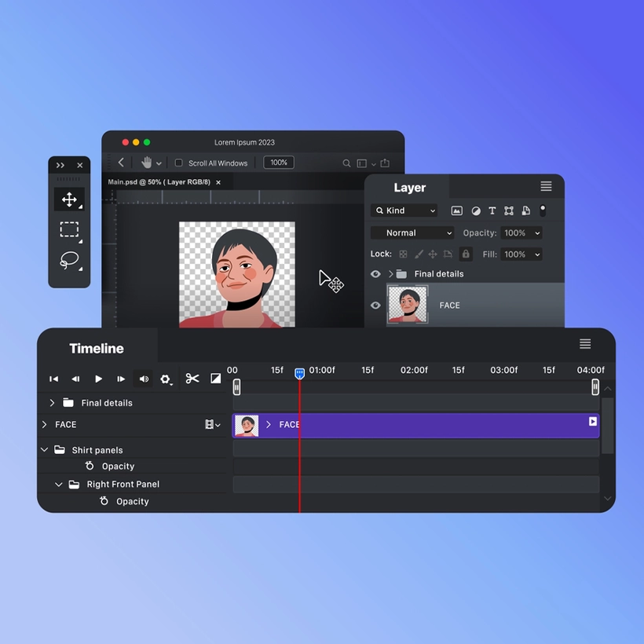Enable Scroll All Windows checkbox
The height and width of the screenshot is (644, 644).
(178, 163)
